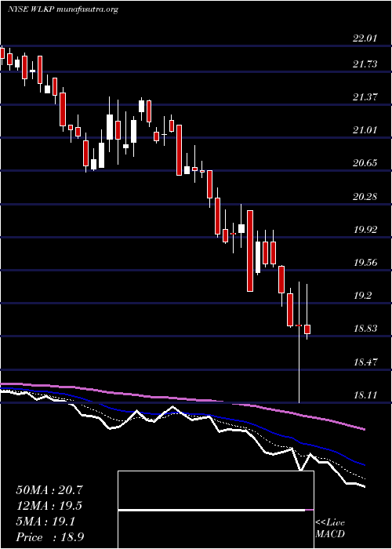
Task: Click the 5MA : 19.1 readout
Action: coord(45,522)
